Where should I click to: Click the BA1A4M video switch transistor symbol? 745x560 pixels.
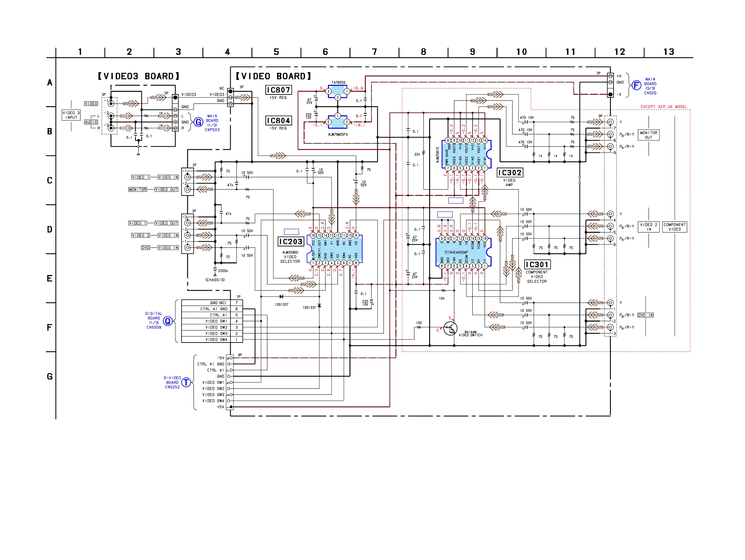pyautogui.click(x=450, y=328)
